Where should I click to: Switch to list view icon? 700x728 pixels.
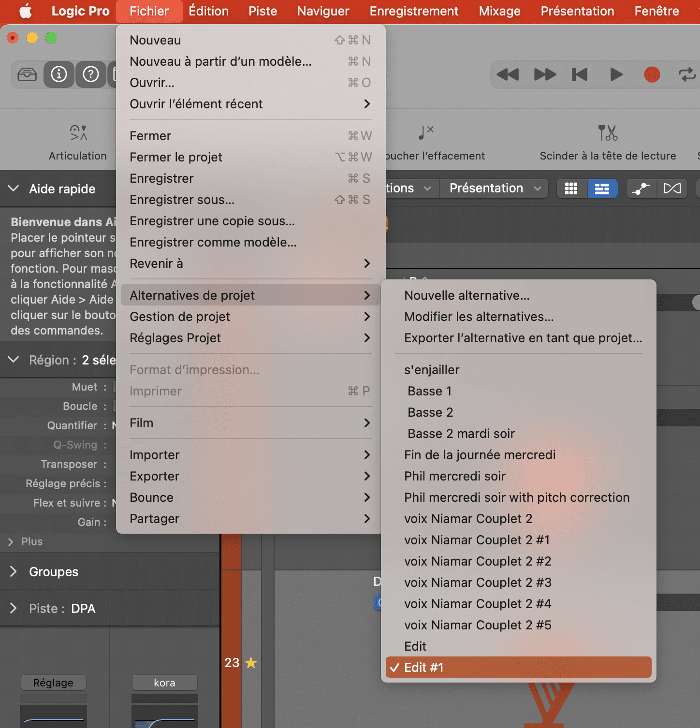point(602,189)
